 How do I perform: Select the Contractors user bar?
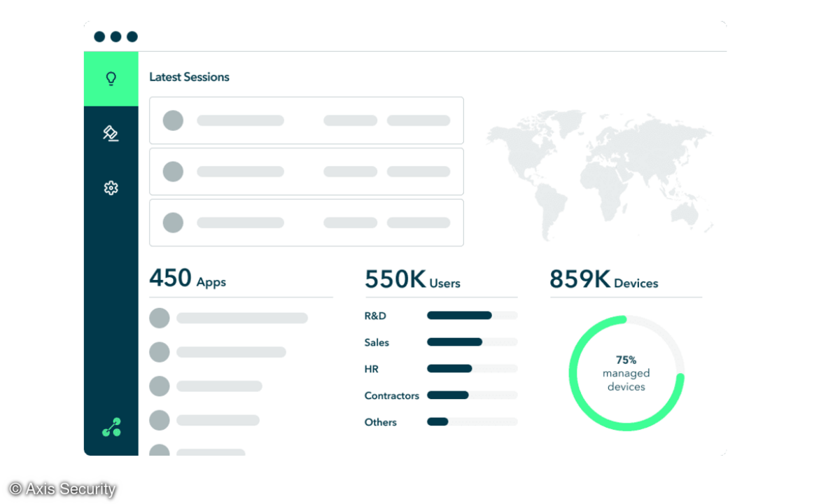coord(472,395)
